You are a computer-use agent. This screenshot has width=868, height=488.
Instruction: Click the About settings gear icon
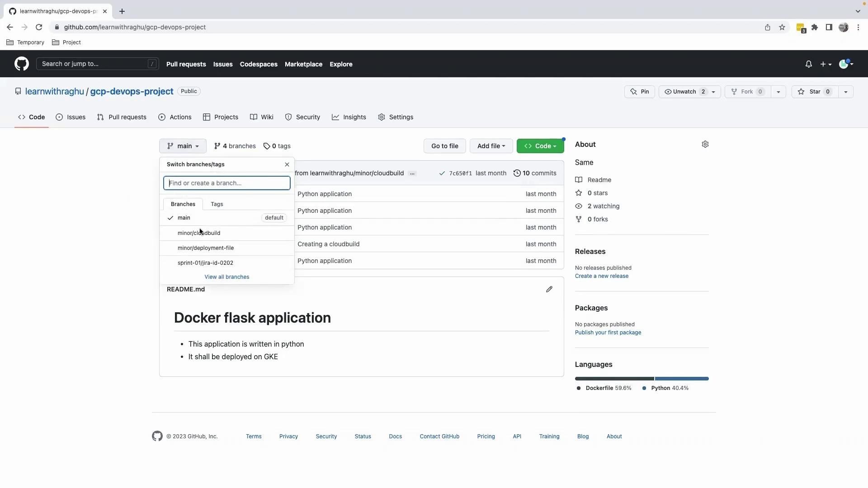point(705,144)
